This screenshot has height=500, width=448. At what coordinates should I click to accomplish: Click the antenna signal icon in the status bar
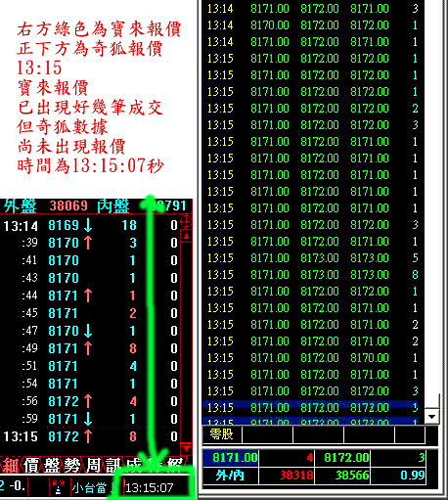pyautogui.click(x=58, y=487)
